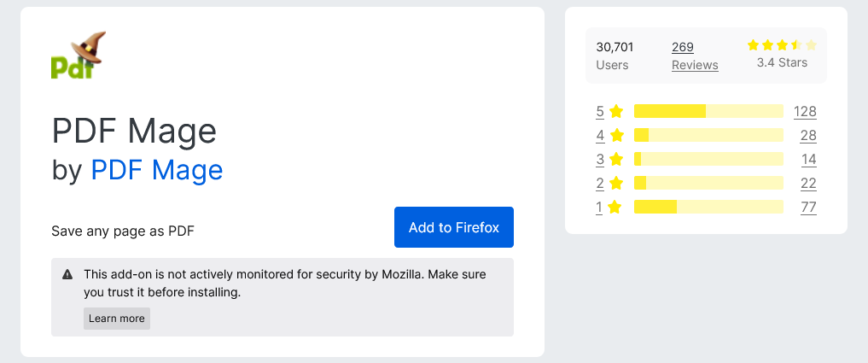Click the five-star rating bar
The width and height of the screenshot is (868, 363).
pyautogui.click(x=708, y=111)
